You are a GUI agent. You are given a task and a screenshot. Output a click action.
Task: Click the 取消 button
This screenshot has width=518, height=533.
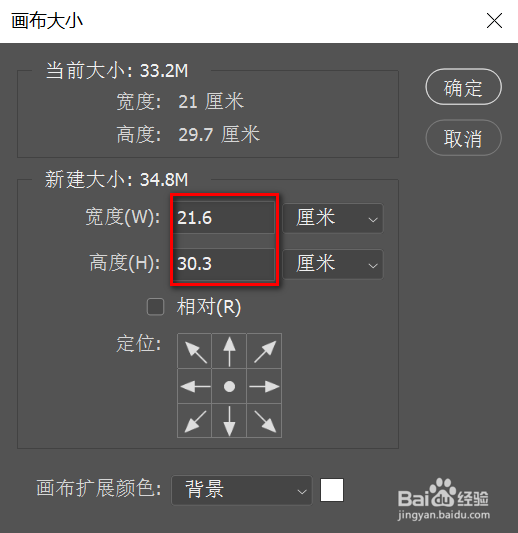[463, 138]
